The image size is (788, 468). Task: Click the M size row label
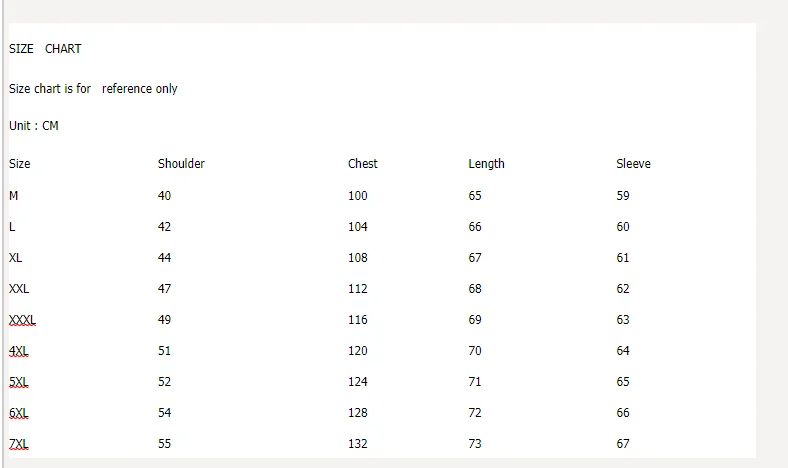pyautogui.click(x=14, y=196)
